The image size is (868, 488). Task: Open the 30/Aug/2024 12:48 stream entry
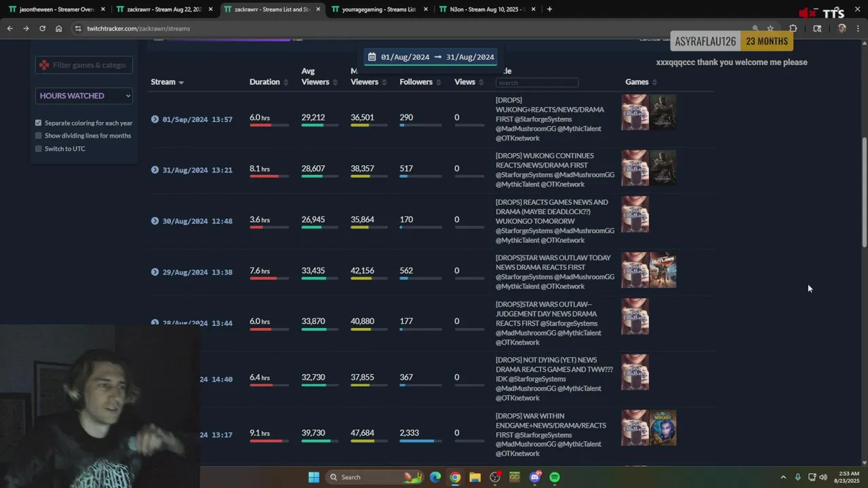pos(197,221)
